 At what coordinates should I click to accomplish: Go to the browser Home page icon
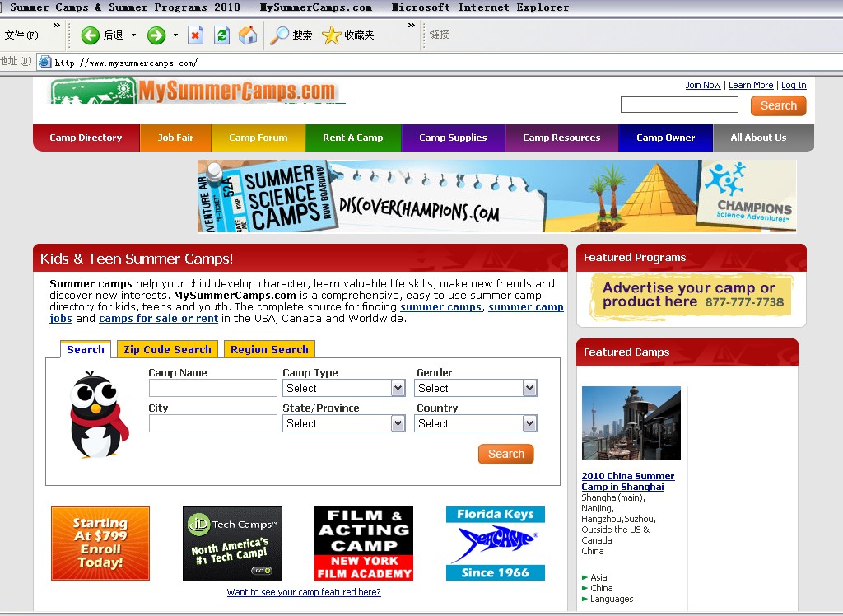pyautogui.click(x=248, y=35)
